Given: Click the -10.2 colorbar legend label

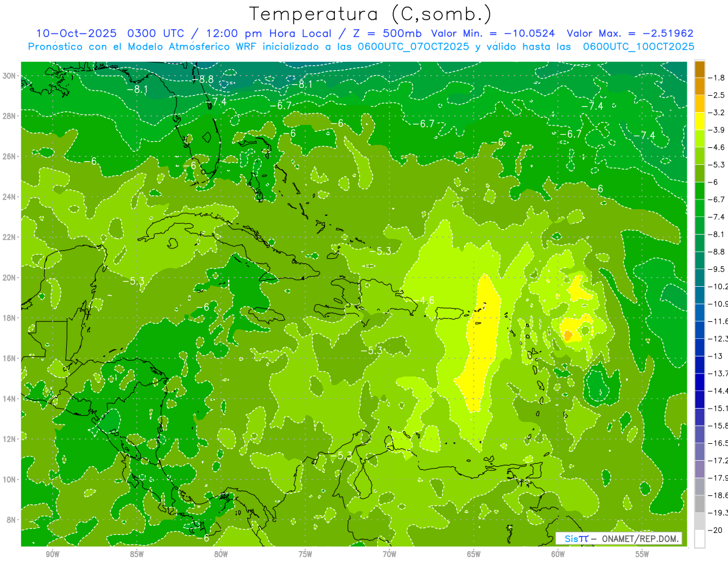Looking at the screenshot, I should click(719, 286).
